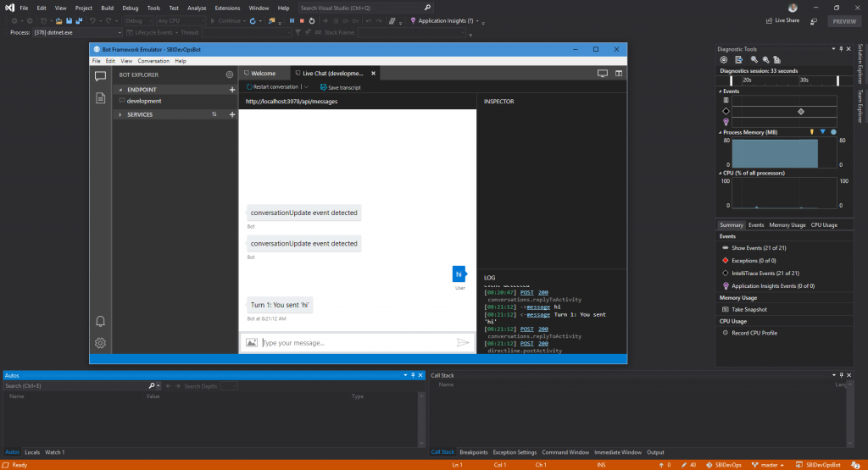Click the image upload icon in chat box
The height and width of the screenshot is (470, 868).
(x=251, y=343)
